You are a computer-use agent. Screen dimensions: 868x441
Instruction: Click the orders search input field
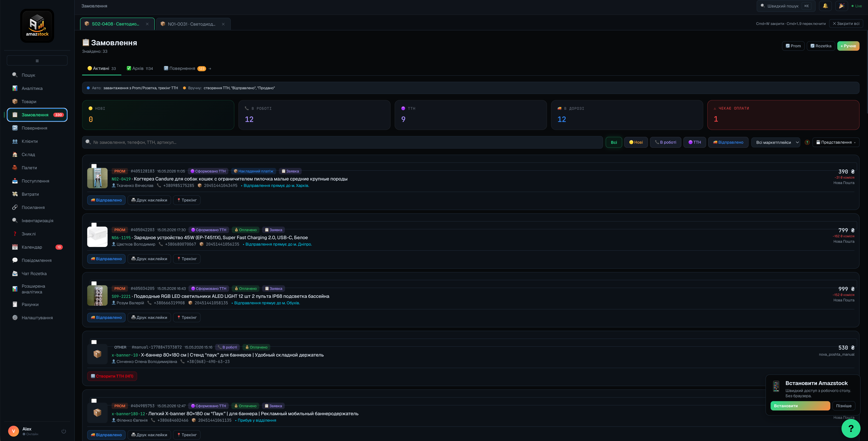(x=342, y=142)
